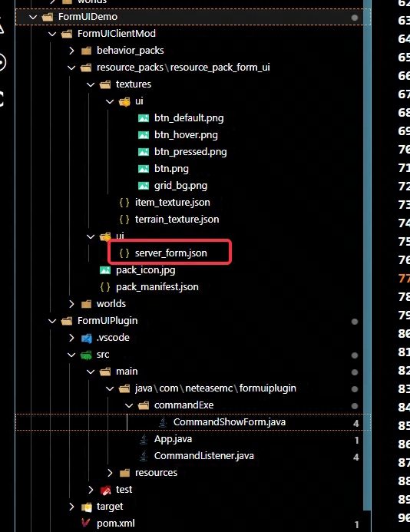
Task: Expand the behavior_packs folder
Action: pos(71,51)
